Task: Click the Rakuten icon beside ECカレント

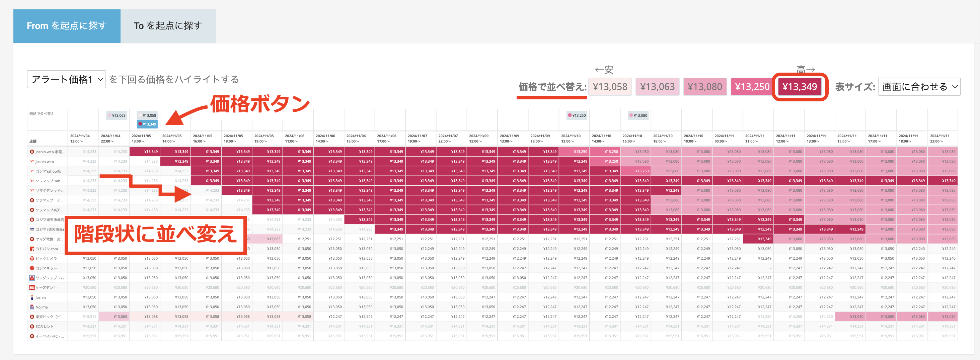Action: coord(32,327)
